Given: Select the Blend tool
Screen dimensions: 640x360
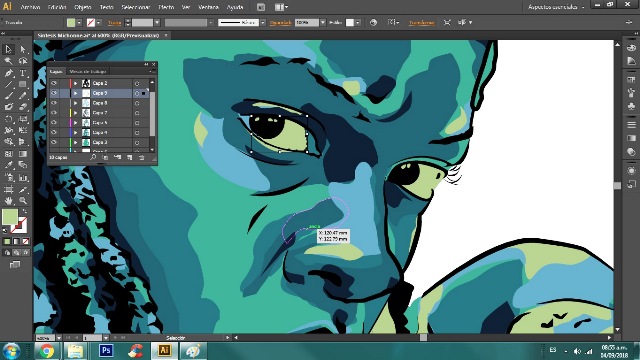Looking at the screenshot, I should (x=23, y=165).
